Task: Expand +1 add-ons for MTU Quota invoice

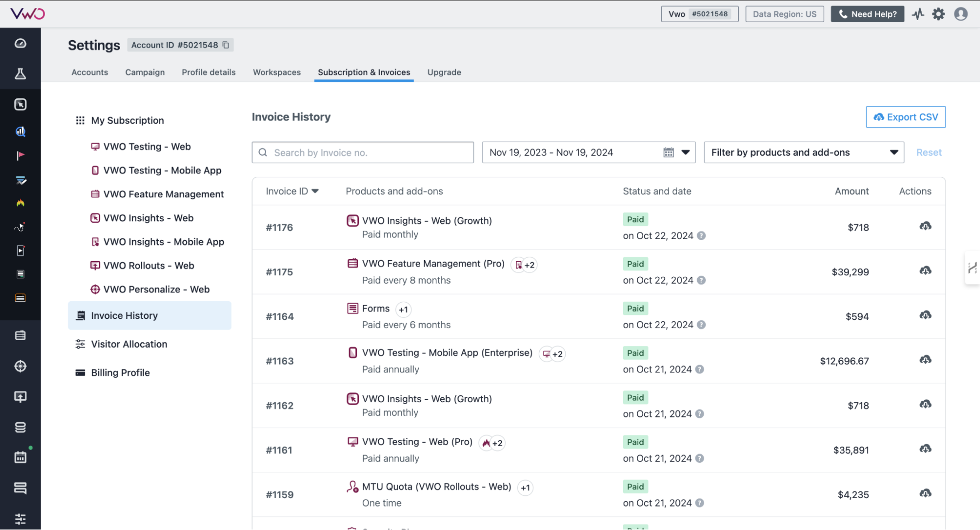Action: pyautogui.click(x=525, y=488)
